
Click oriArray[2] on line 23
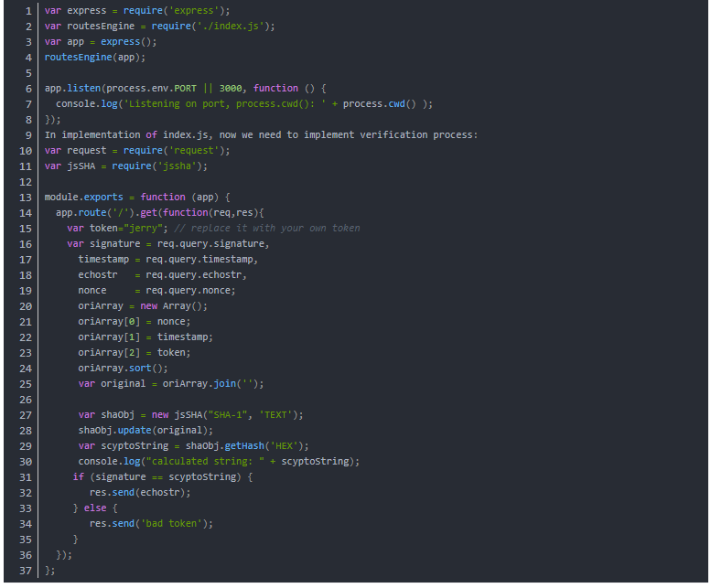pos(109,352)
